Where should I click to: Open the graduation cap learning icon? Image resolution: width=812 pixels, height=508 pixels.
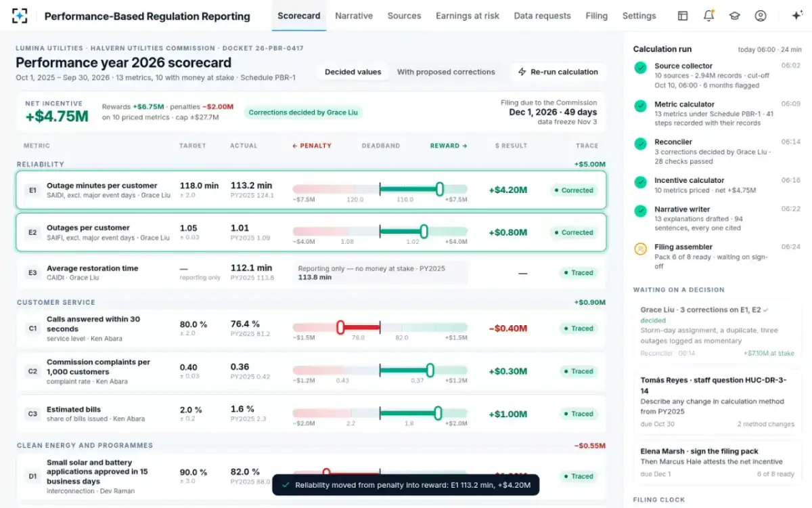(x=734, y=16)
